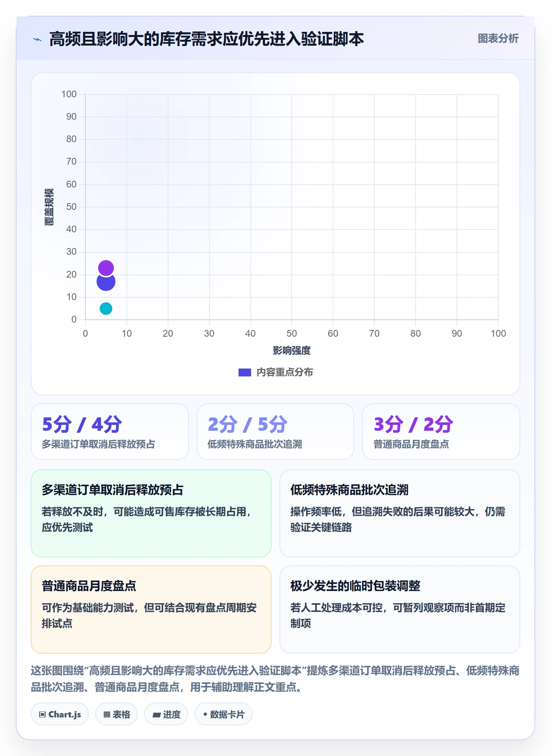Screen dimensions: 551x756
Task: Select the 3分 / 2分 score card
Action: (441, 432)
